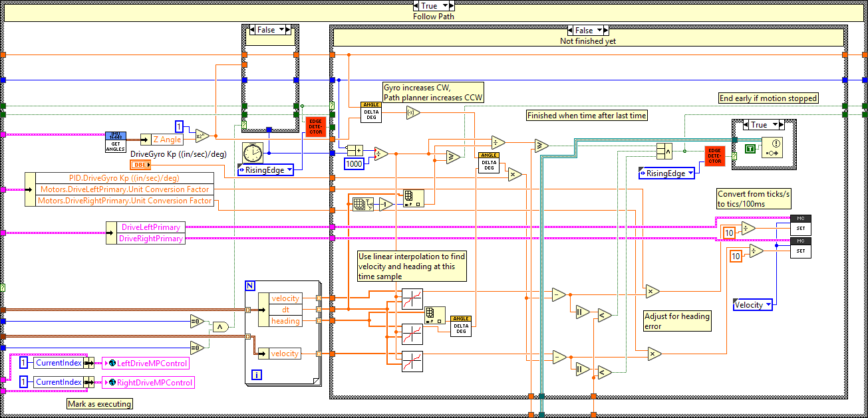Viewport: 868px width, 418px height.
Task: Select the tick count clock icon
Action: pyautogui.click(x=252, y=152)
